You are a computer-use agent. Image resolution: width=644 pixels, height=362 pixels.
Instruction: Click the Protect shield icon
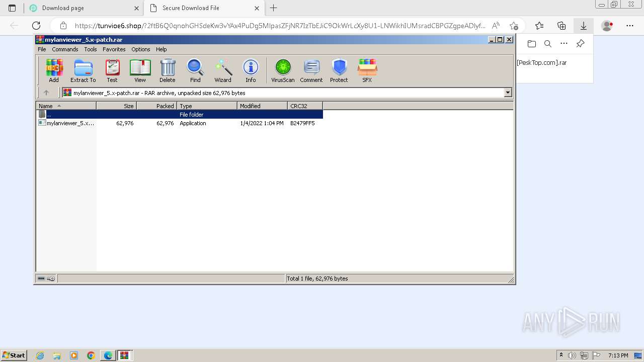pyautogui.click(x=339, y=71)
